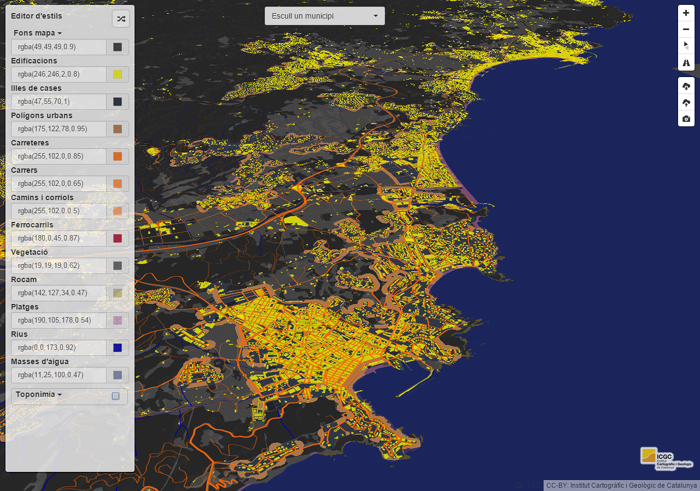700x491 pixels.
Task: Open the Platges pink color swatch
Action: click(118, 321)
